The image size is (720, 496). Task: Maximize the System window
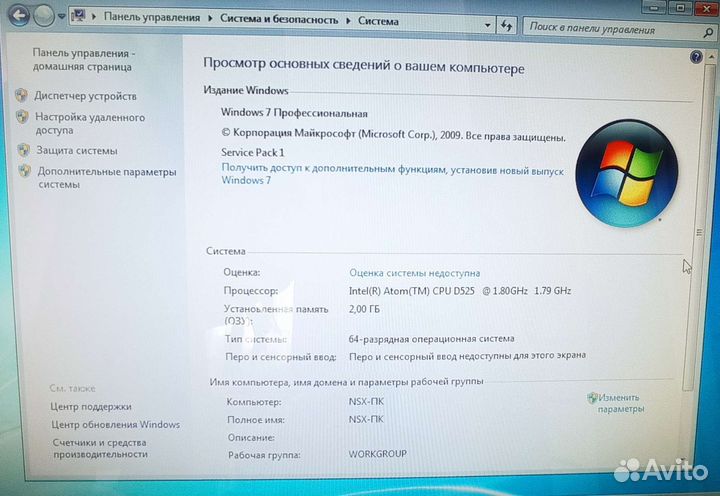point(681,7)
